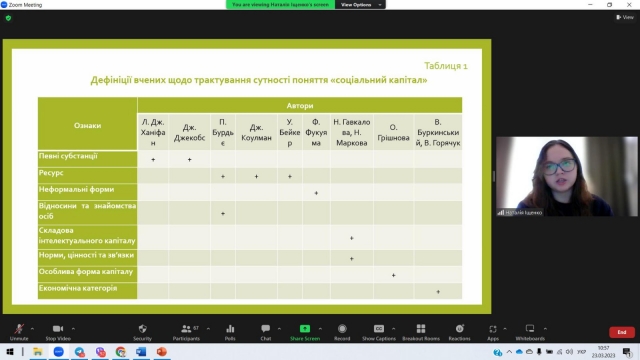Unmute the microphone in Zoom toolbar

[19, 332]
